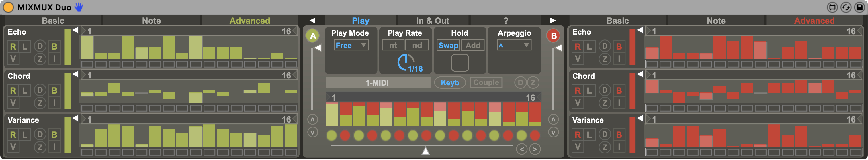
Task: Click the left arrow beside the Play tab
Action: pyautogui.click(x=312, y=21)
